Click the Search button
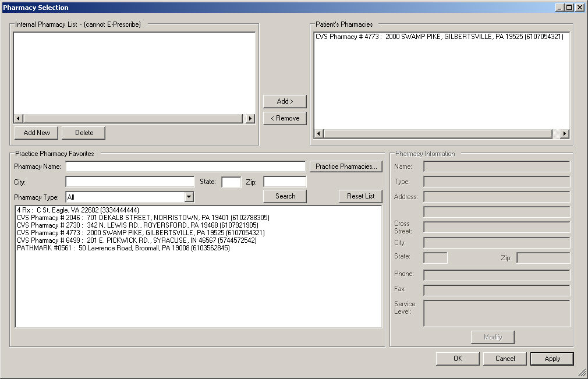The width and height of the screenshot is (588, 379). coord(285,196)
